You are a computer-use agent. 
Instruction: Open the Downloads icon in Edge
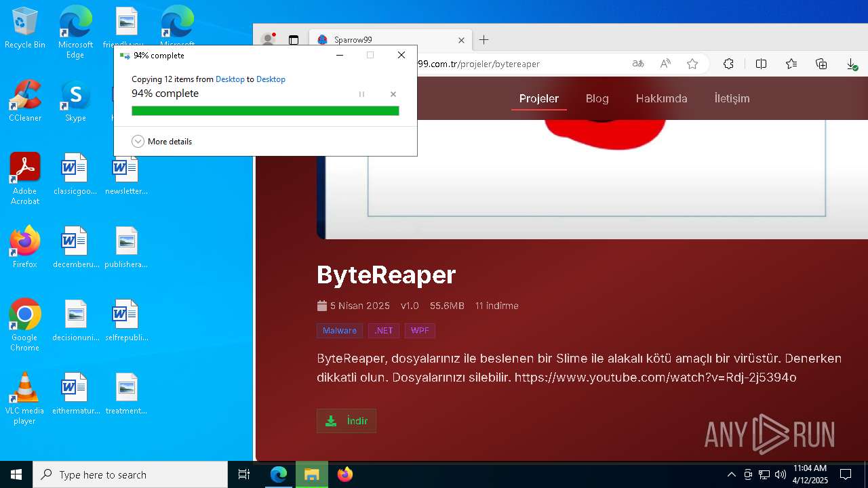pos(852,64)
